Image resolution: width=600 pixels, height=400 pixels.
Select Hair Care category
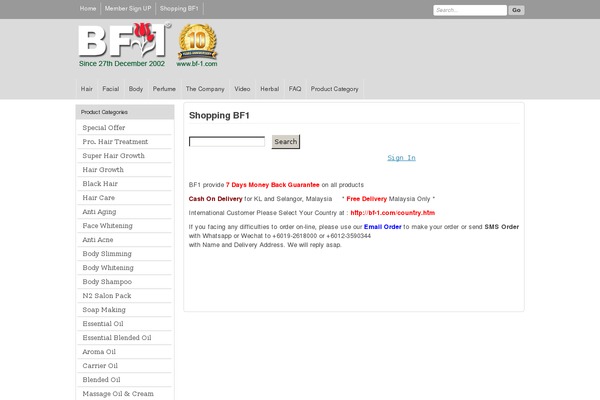point(125,198)
